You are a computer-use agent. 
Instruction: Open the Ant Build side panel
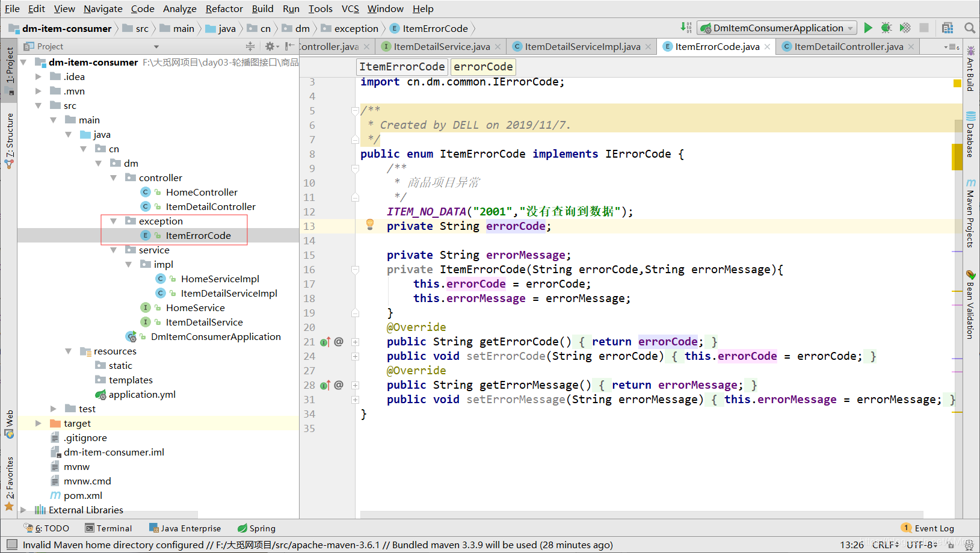[x=970, y=68]
